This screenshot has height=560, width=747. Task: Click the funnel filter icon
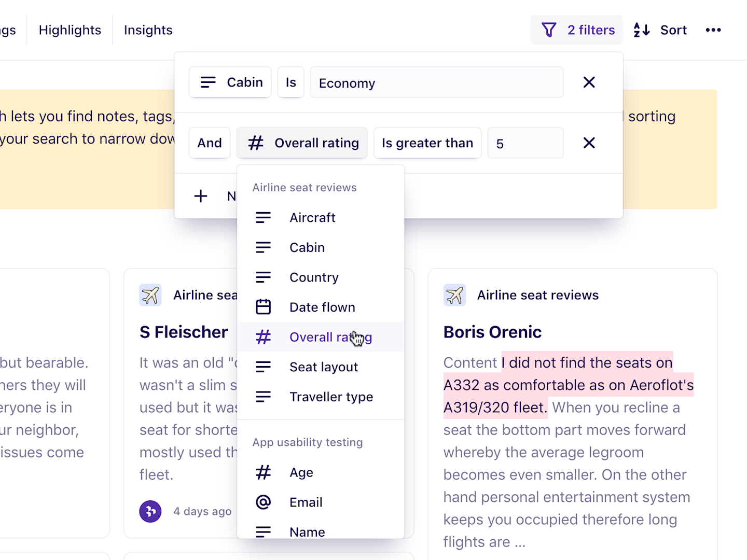549,30
